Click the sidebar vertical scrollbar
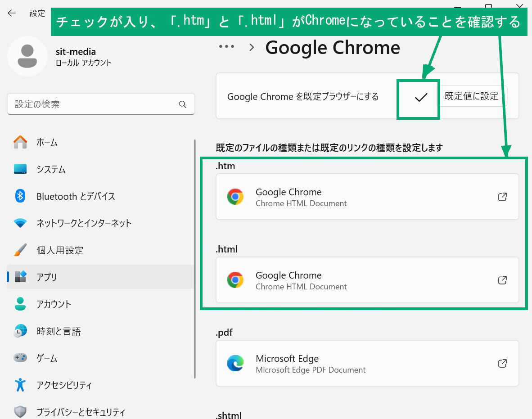The width and height of the screenshot is (532, 419). coord(195,259)
